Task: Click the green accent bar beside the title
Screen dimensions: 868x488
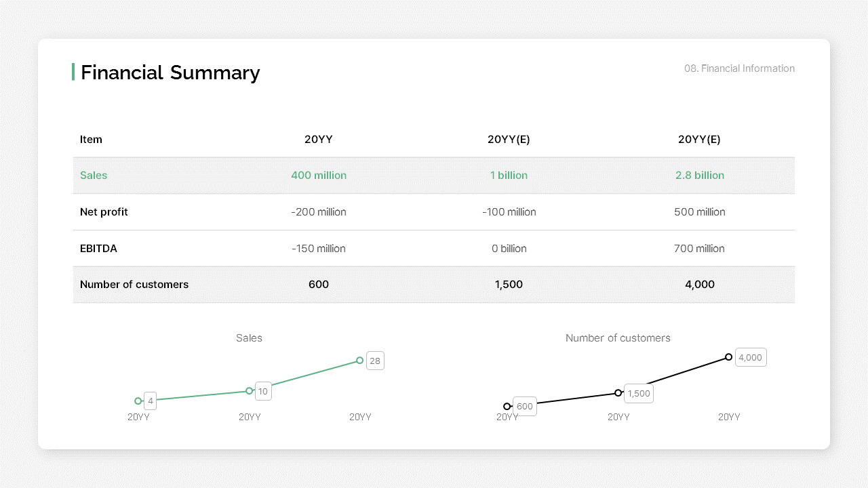Action: click(x=73, y=73)
